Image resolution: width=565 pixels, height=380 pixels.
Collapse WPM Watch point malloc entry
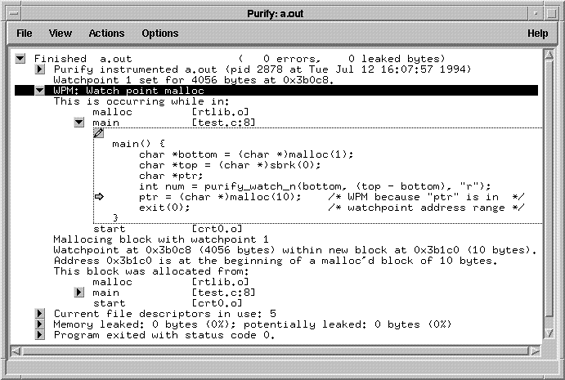40,90
